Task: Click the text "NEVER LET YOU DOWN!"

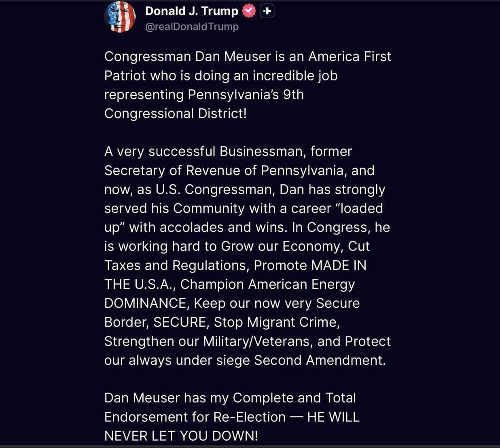Action: click(x=181, y=436)
